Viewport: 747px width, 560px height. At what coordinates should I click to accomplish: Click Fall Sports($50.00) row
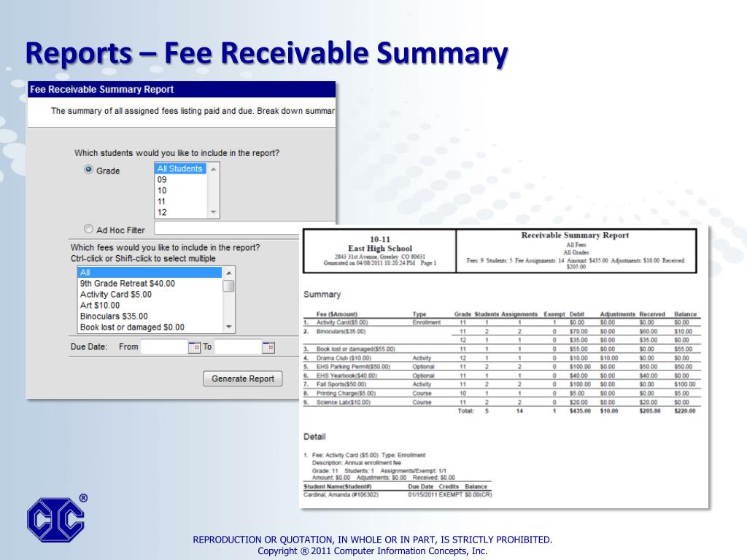coord(502,384)
